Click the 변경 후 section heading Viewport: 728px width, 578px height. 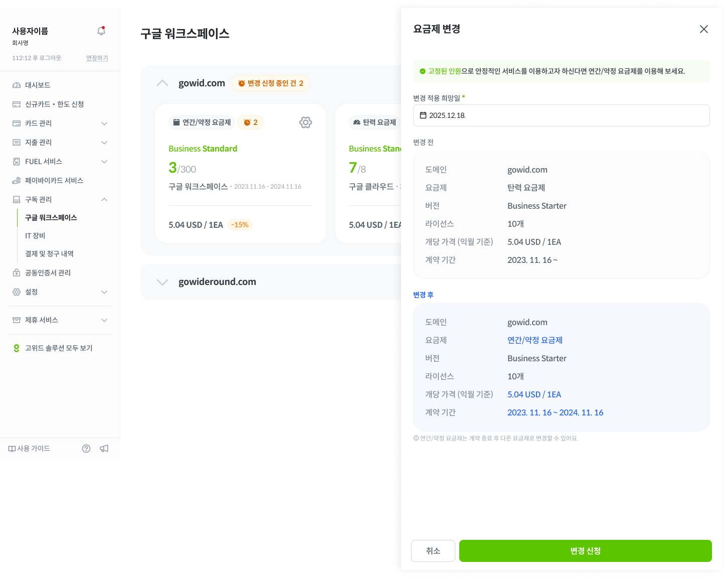coord(423,295)
